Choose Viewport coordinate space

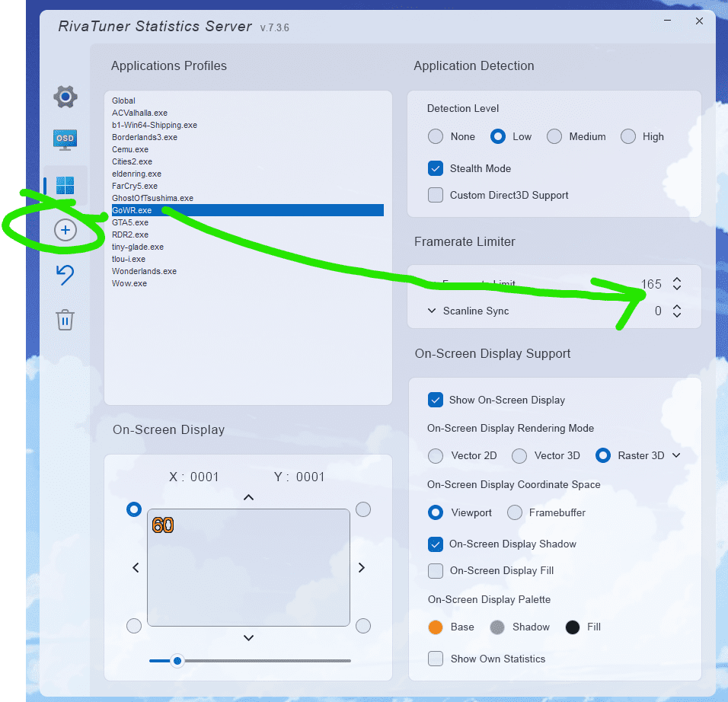tap(435, 512)
